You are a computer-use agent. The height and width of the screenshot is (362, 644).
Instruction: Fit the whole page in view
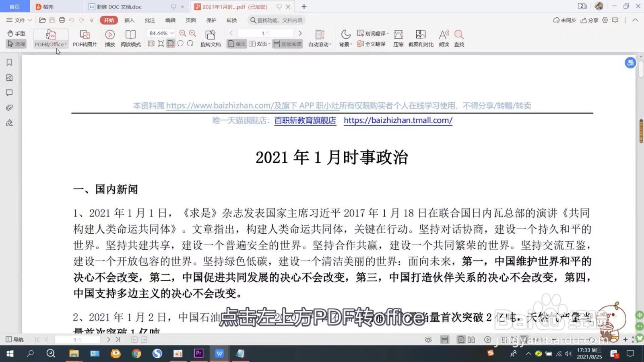coord(161,43)
